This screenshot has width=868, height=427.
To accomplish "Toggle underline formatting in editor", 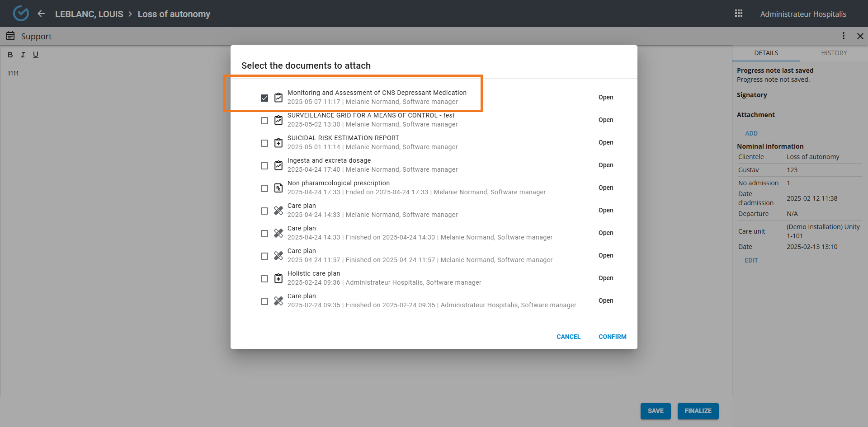I will point(36,55).
